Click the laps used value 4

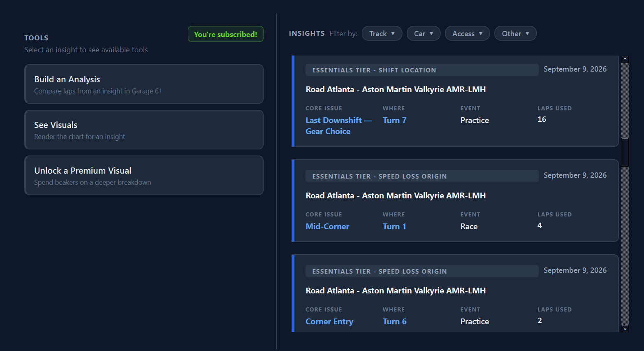click(540, 225)
